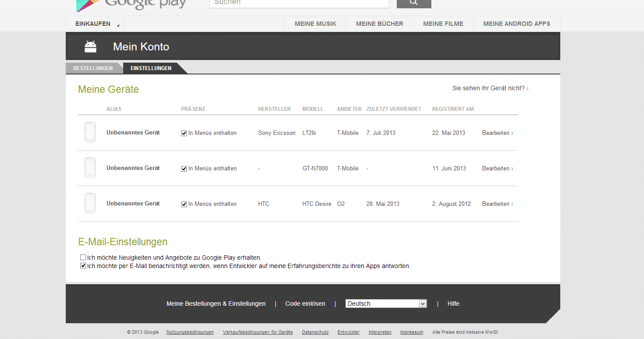Click 'Unbenanntes Gerät' alias in the HTC Desire row
This screenshot has width=644, height=339.
(x=133, y=204)
